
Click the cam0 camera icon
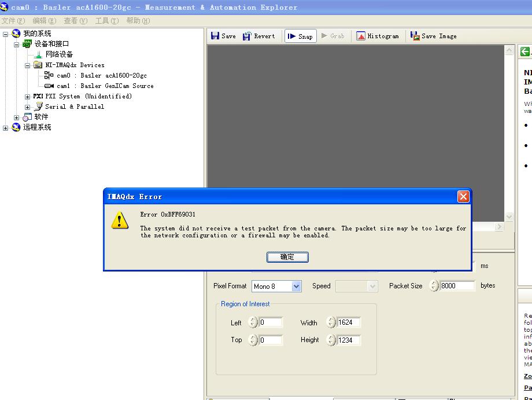coord(49,75)
